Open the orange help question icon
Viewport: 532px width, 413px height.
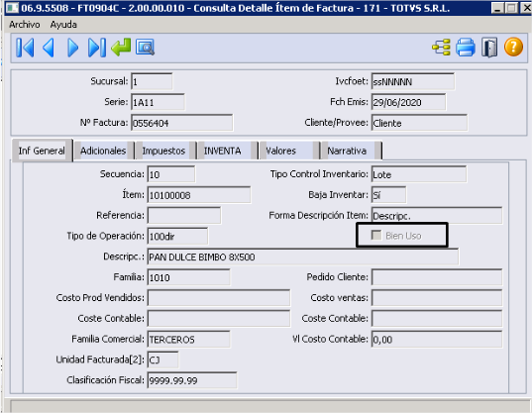point(513,47)
